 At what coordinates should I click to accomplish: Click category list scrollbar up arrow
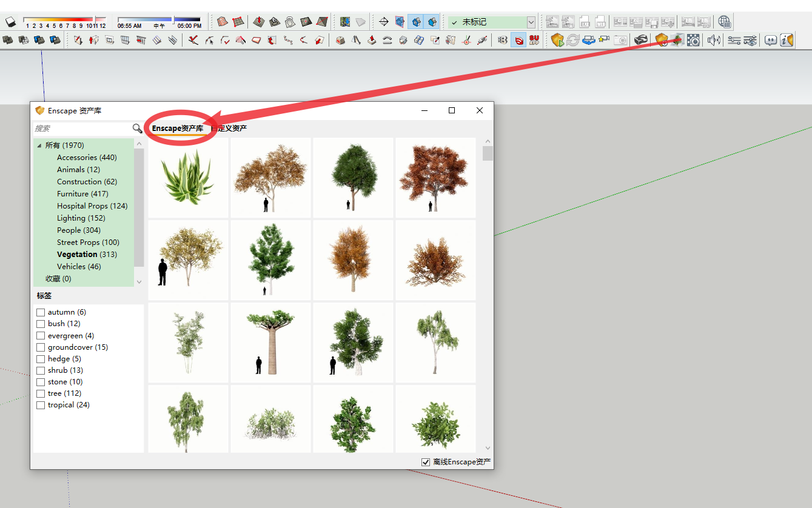139,144
